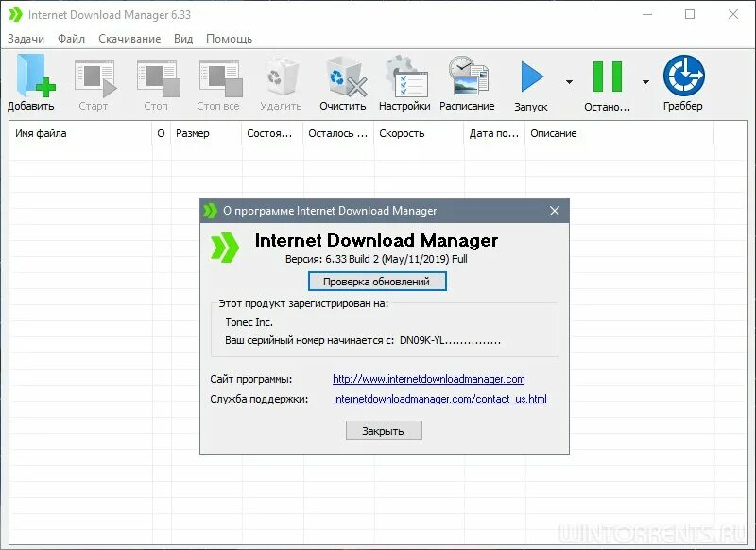The image size is (756, 550).
Task: Click the Дата по... column header
Action: (494, 133)
